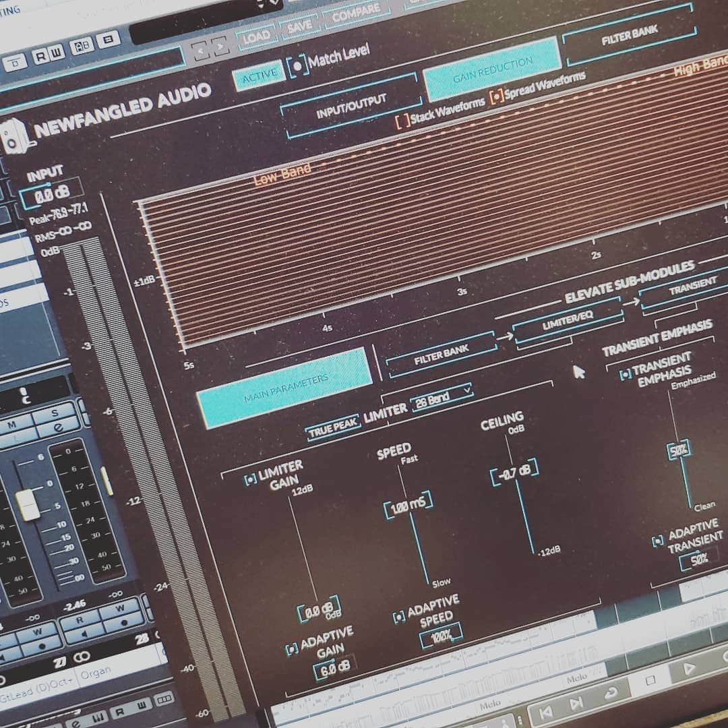728x728 pixels.
Task: Click the channel level readout -2.46
Action: (74, 605)
